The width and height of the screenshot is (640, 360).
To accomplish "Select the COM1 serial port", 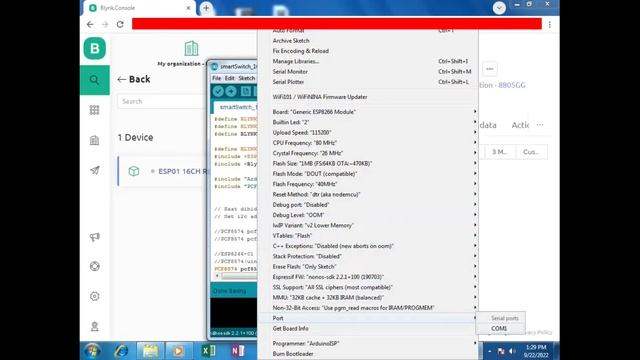I will coord(500,329).
